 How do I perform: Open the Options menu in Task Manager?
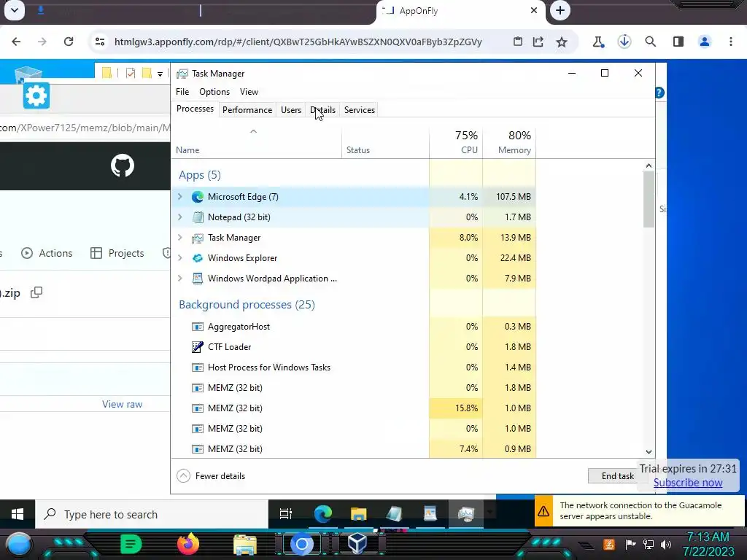(214, 91)
